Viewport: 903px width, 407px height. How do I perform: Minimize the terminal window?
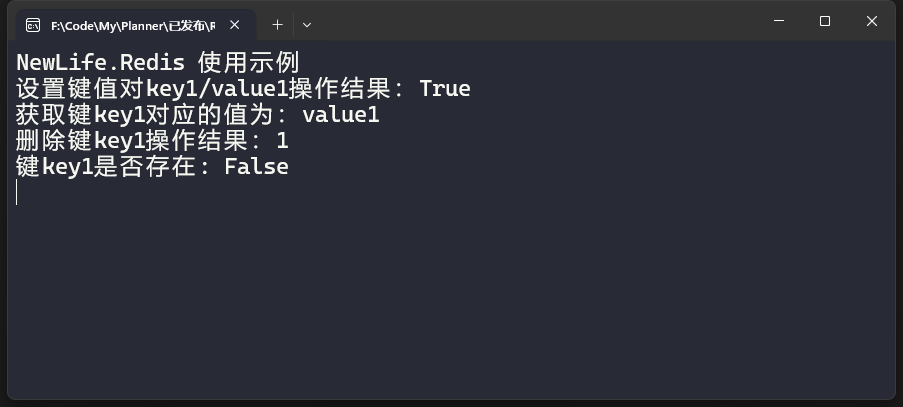click(779, 21)
